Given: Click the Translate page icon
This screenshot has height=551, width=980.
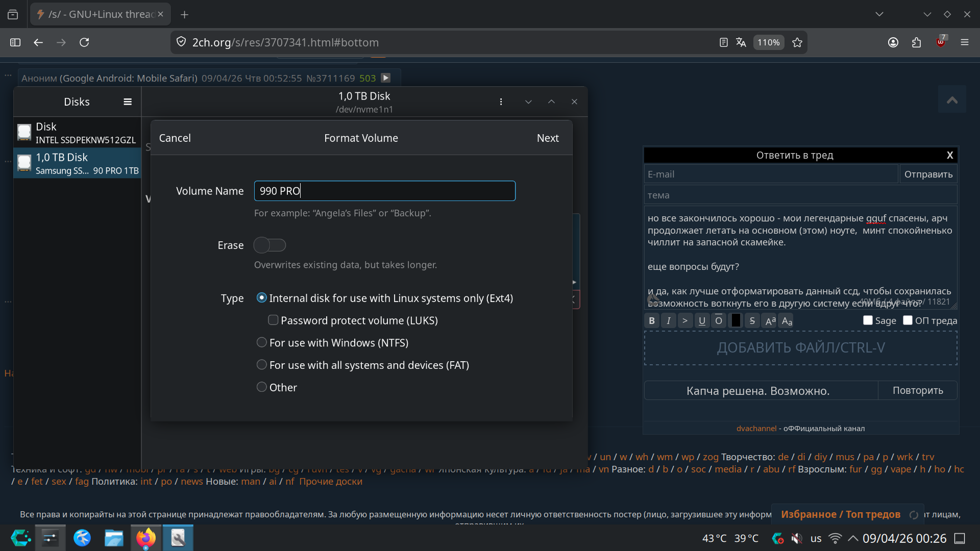Looking at the screenshot, I should pos(741,42).
